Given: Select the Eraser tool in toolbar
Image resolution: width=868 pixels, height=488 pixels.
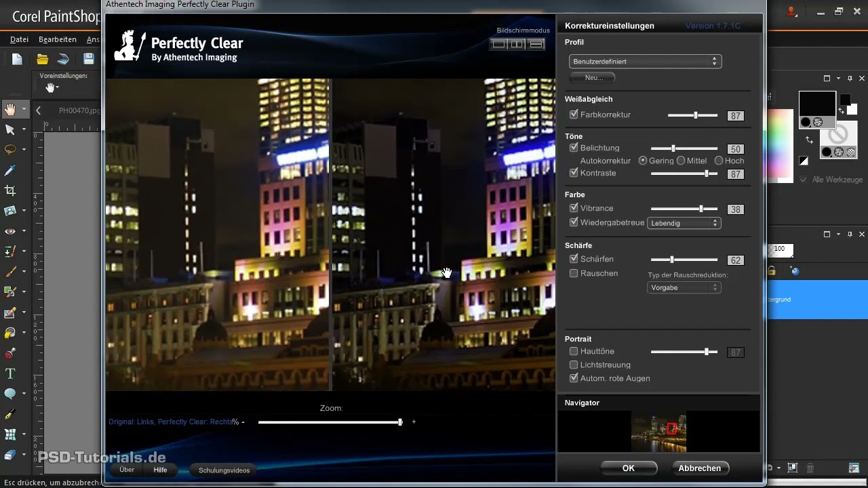Looking at the screenshot, I should [10, 312].
